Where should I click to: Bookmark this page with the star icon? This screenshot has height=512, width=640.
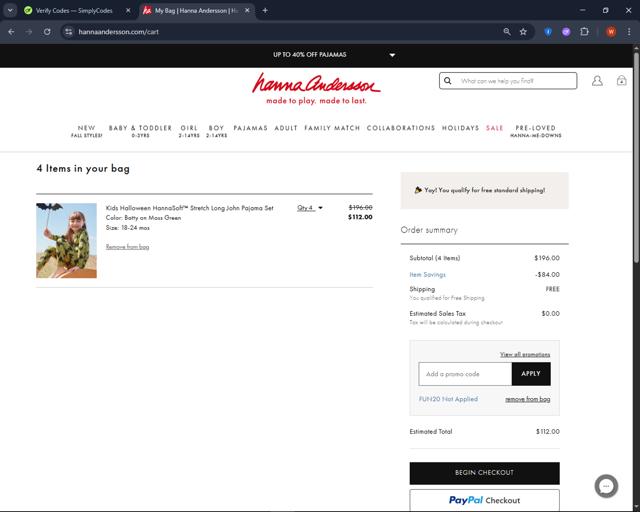[523, 32]
